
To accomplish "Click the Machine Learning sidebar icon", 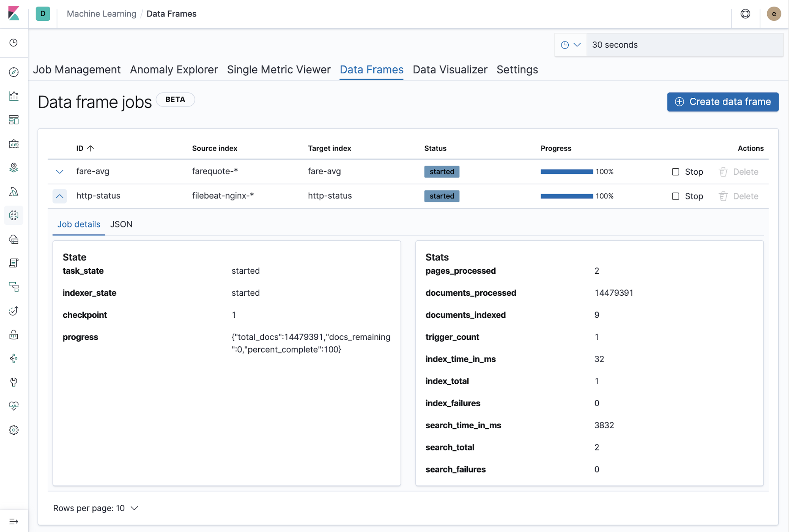I will click(x=14, y=215).
